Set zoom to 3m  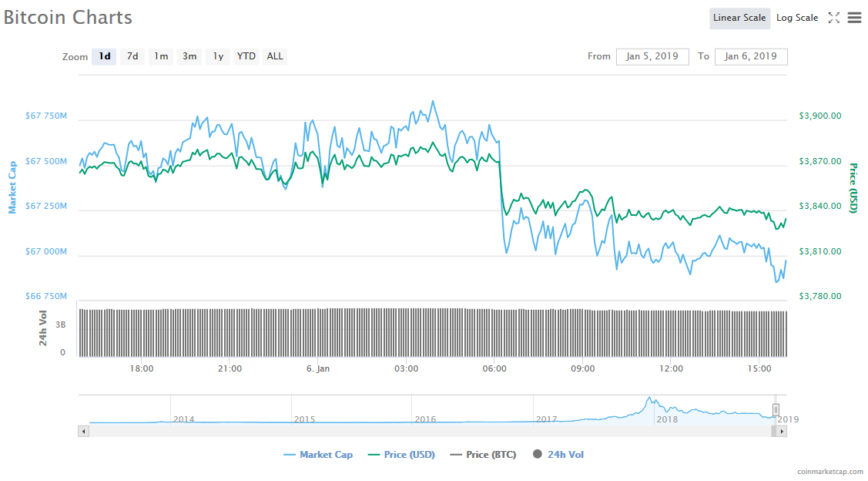[x=189, y=56]
